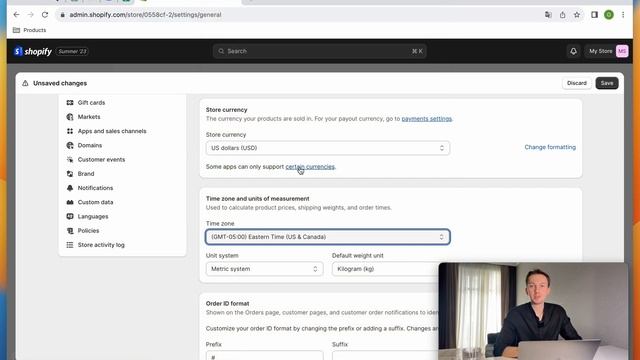640x360 pixels.
Task: Open notifications bell in top bar
Action: pyautogui.click(x=573, y=51)
